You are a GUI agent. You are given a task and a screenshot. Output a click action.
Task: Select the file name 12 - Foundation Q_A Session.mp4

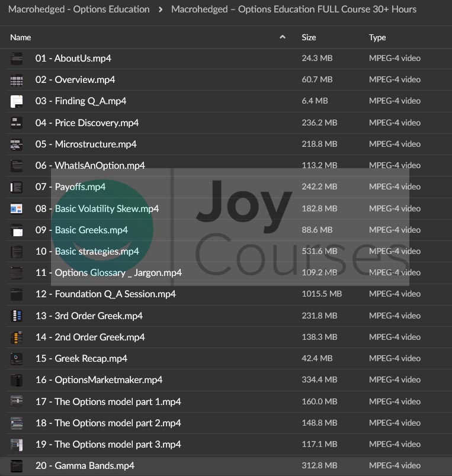pyautogui.click(x=105, y=294)
